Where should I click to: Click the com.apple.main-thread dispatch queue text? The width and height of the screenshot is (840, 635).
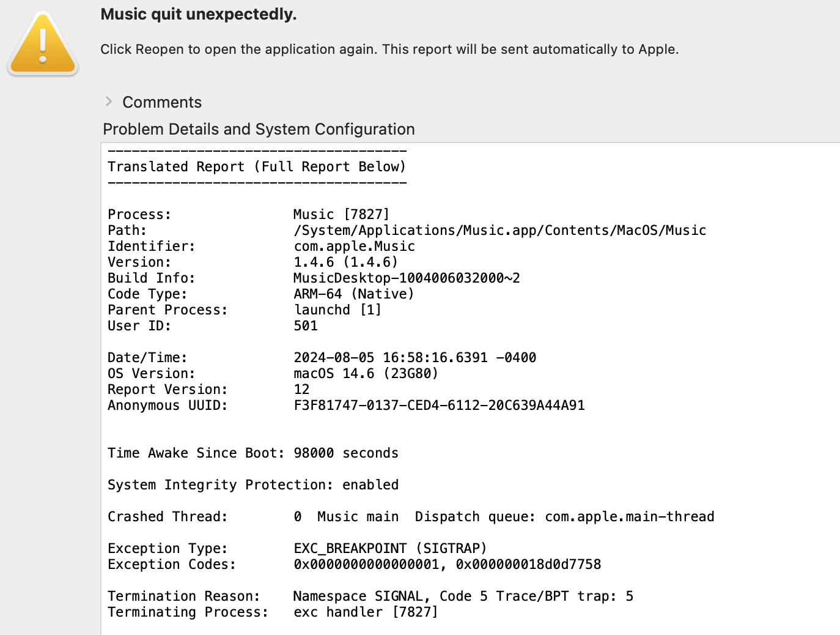629,516
